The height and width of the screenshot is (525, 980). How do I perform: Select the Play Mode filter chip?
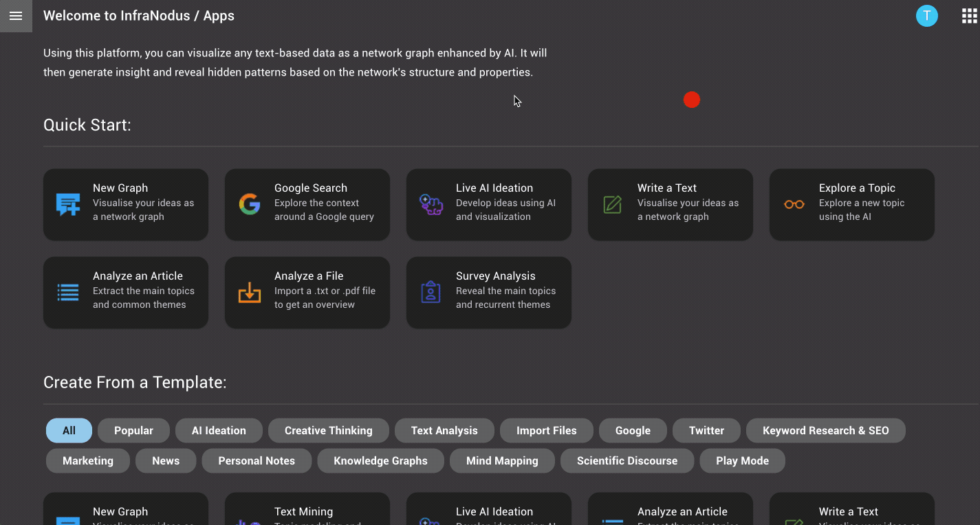tap(743, 461)
